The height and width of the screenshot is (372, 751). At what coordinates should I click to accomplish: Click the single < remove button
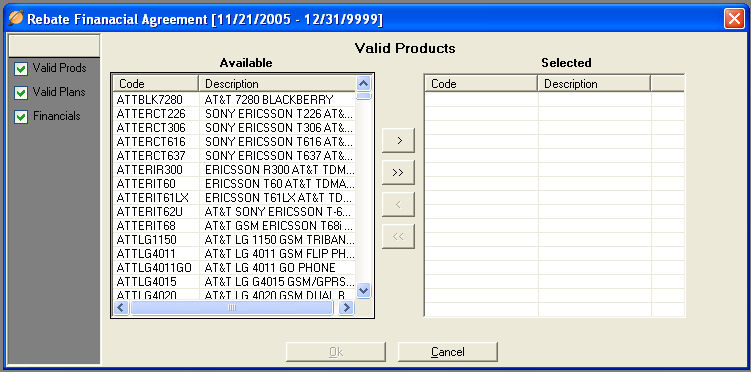pos(398,205)
